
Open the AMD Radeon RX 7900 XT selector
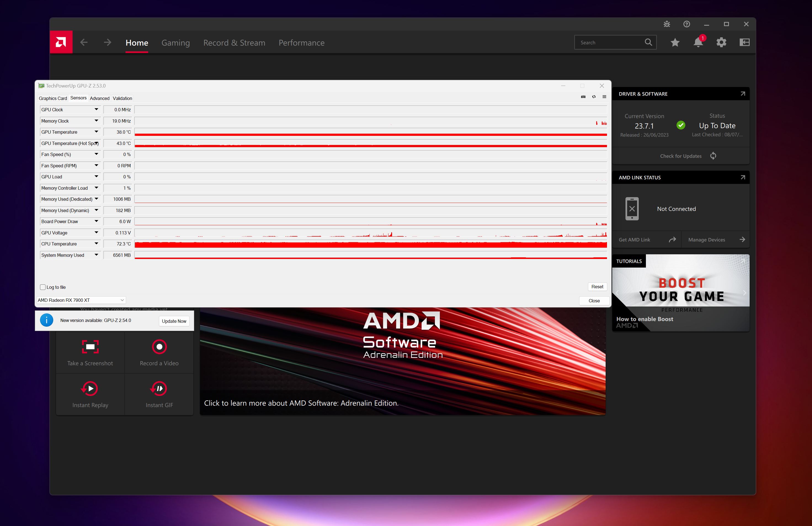click(81, 300)
